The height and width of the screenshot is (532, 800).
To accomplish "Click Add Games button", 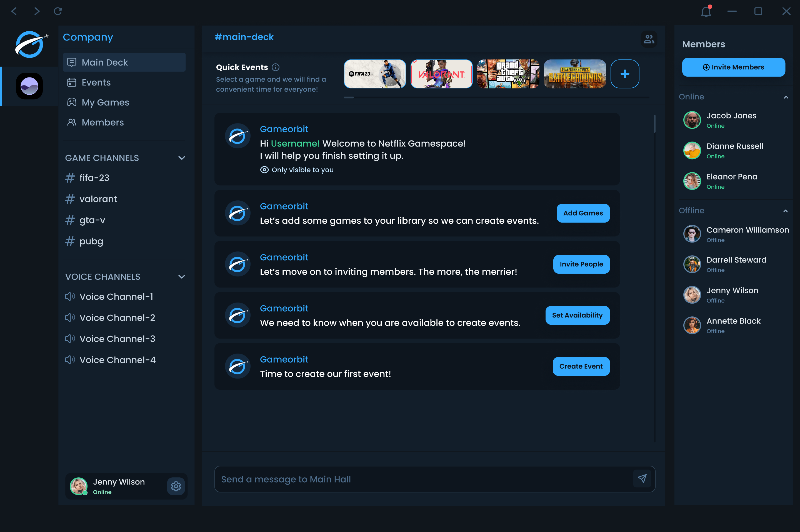I will point(583,213).
